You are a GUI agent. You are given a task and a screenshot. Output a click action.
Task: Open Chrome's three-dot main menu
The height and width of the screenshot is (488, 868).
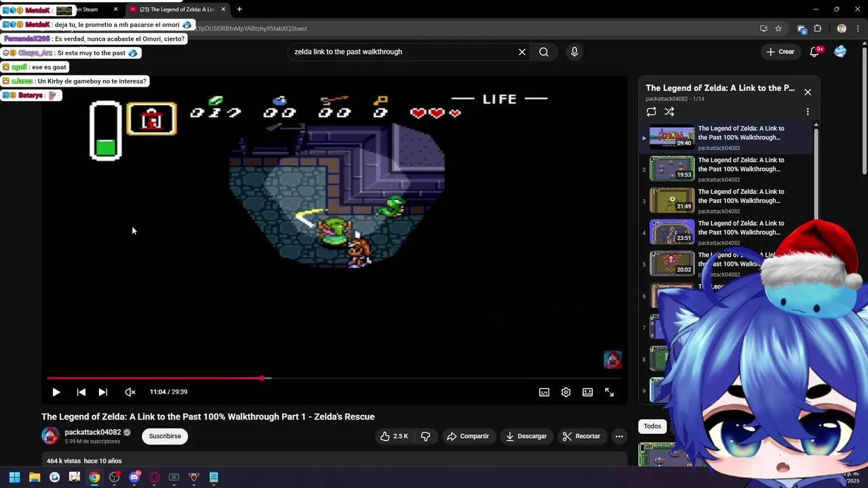[x=858, y=28]
